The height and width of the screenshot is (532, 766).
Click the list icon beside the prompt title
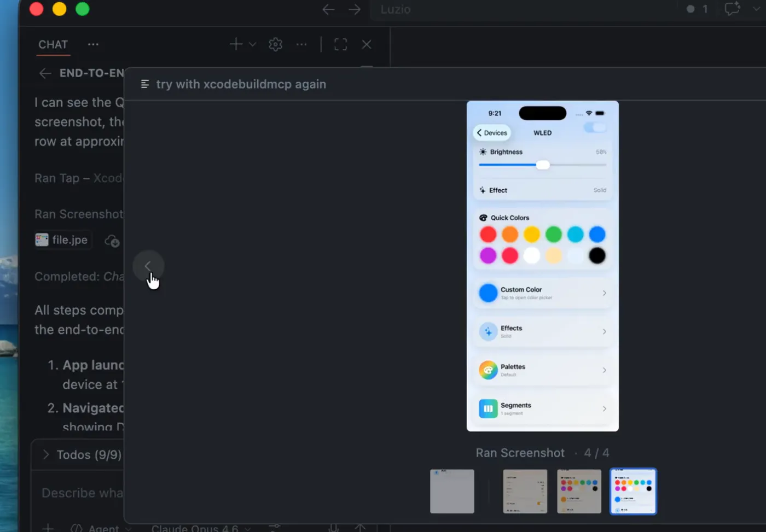pyautogui.click(x=145, y=84)
